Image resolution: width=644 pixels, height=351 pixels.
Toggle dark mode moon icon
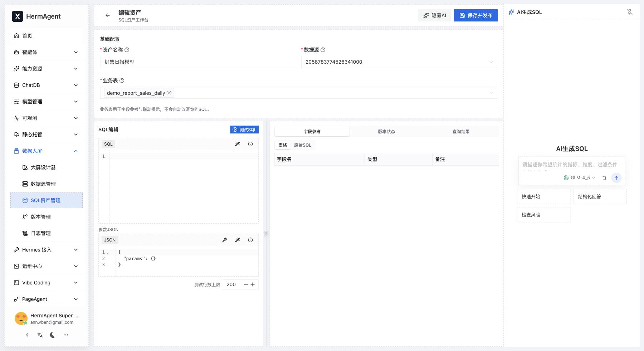tap(53, 335)
